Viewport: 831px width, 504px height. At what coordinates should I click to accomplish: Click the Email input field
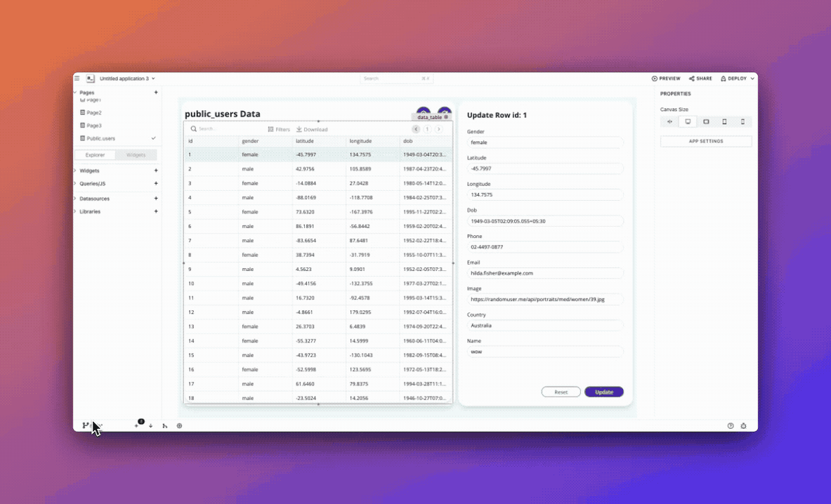[545, 273]
